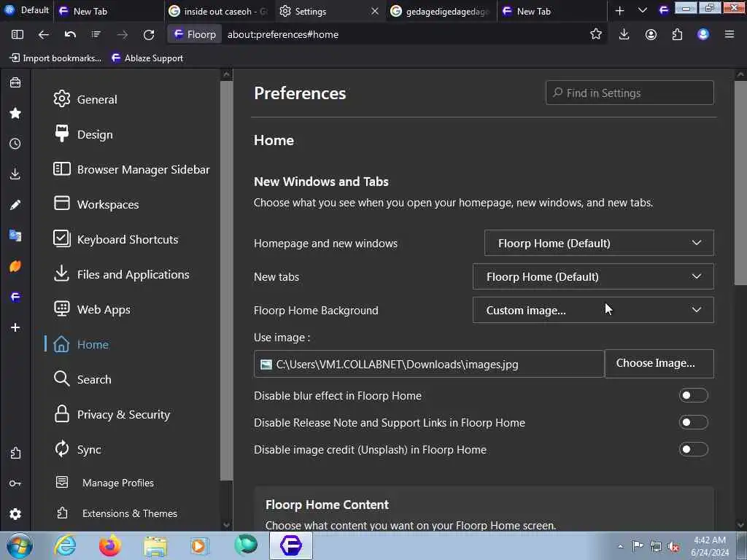Open Keyboard Shortcuts preferences

[116, 239]
